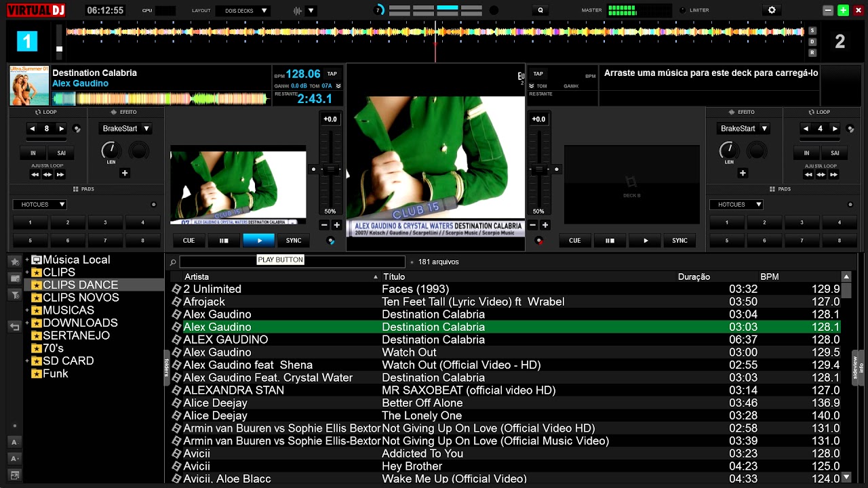Open the CLIPS NOVOS folder
868x488 pixels.
(x=81, y=298)
